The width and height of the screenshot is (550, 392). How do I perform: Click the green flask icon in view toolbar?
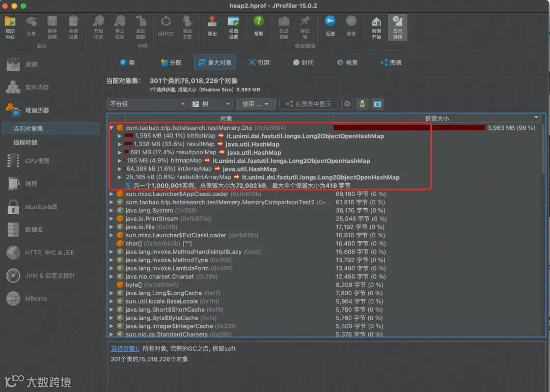363,104
